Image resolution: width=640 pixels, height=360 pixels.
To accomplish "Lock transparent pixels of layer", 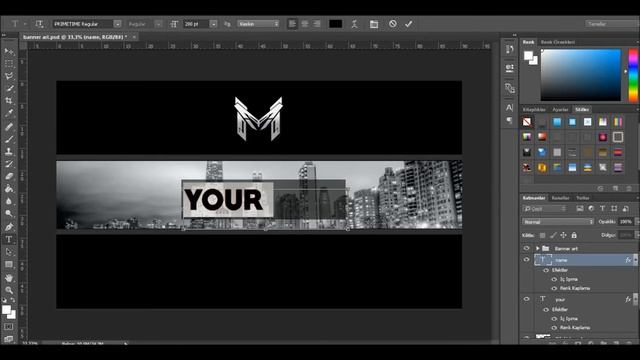I will click(542, 235).
